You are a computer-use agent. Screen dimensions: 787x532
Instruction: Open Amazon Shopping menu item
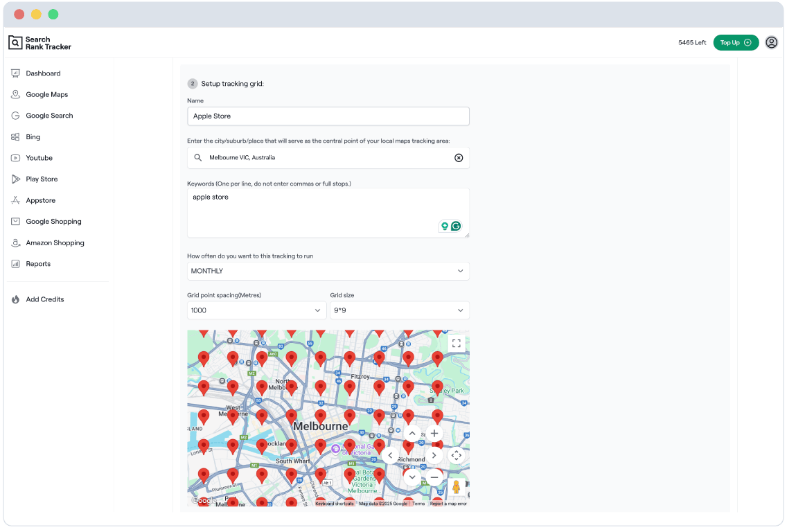[x=55, y=243]
